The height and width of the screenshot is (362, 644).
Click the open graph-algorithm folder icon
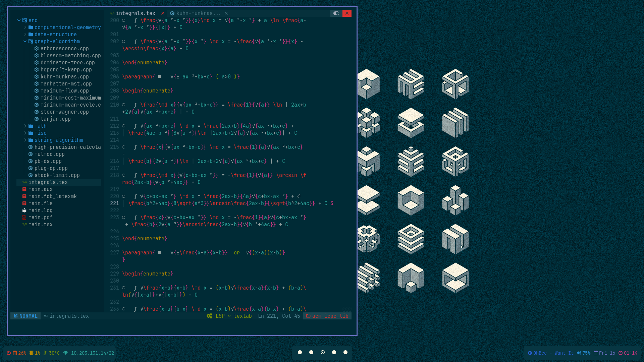tap(31, 42)
